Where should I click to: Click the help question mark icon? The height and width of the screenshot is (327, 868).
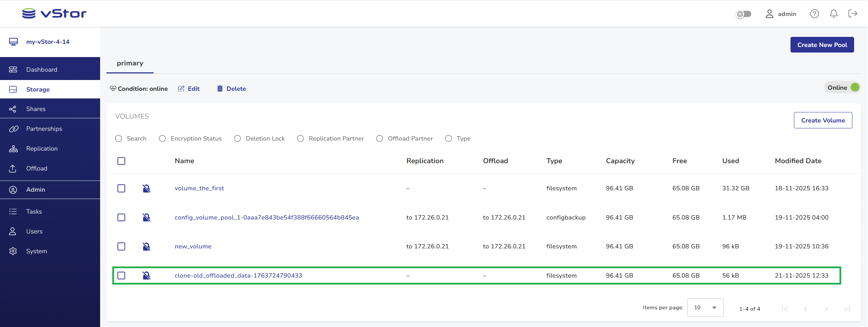(x=814, y=14)
